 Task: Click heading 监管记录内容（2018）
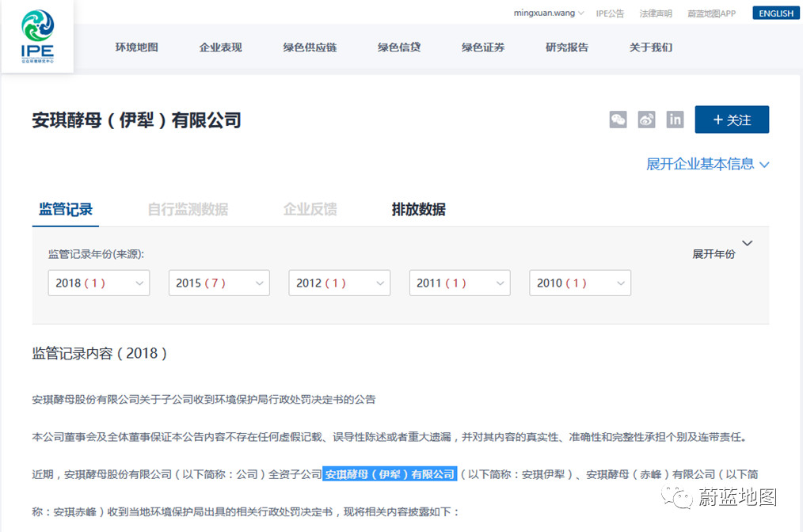coord(99,353)
